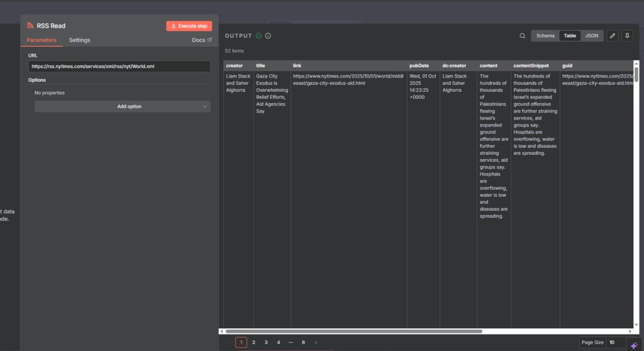The image size is (644, 351).
Task: Open the Docs link
Action: coord(201,40)
